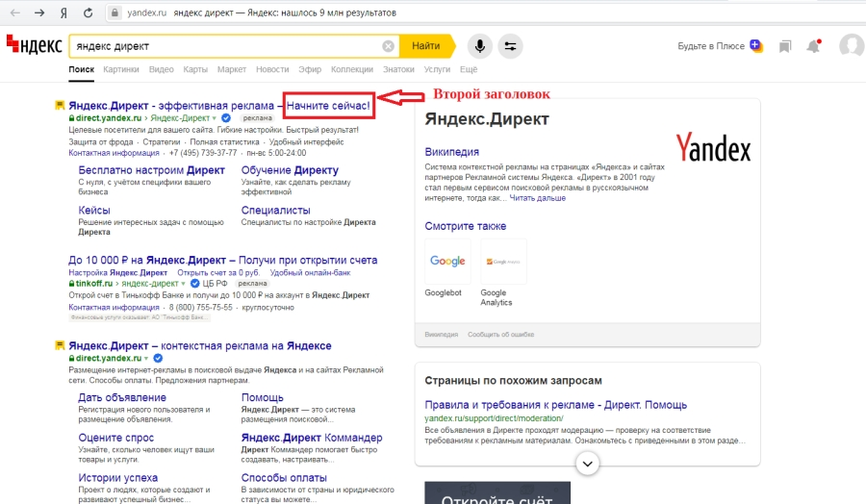Viewport: 866px width, 504px height.
Task: Switch to the Знатоки tab
Action: pos(398,69)
